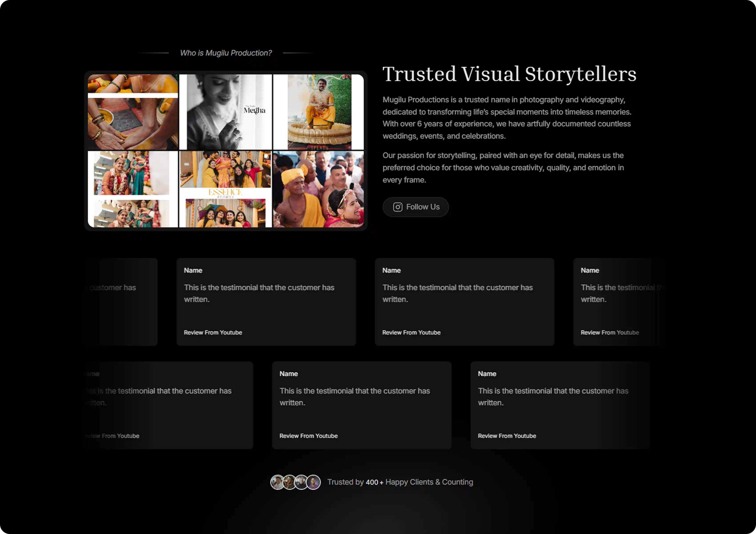Open the crowd photo with yellow turban man

pos(318,189)
